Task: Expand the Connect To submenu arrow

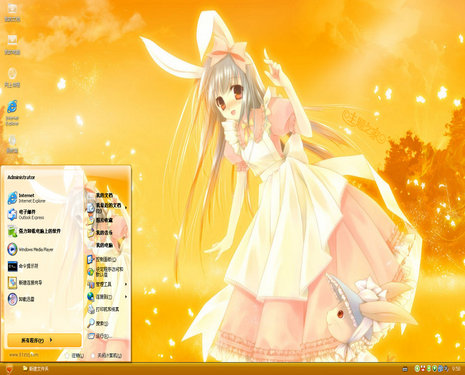Action: coord(126,296)
